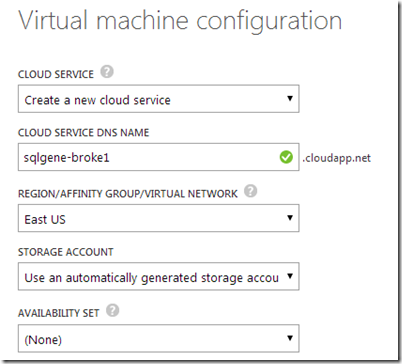Click green validation checkmark in DNS name field
Viewport: 402px width, 364px height.
(x=286, y=157)
